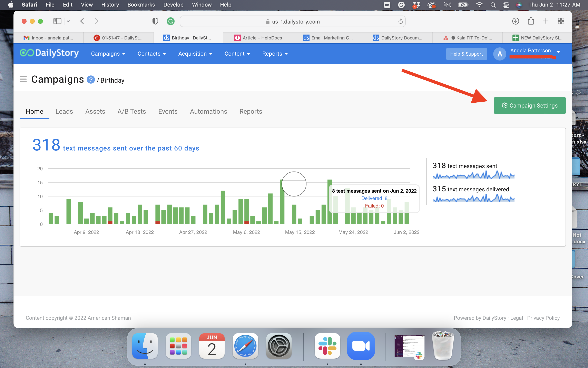Open the Campaigns help question-mark icon

[91, 80]
